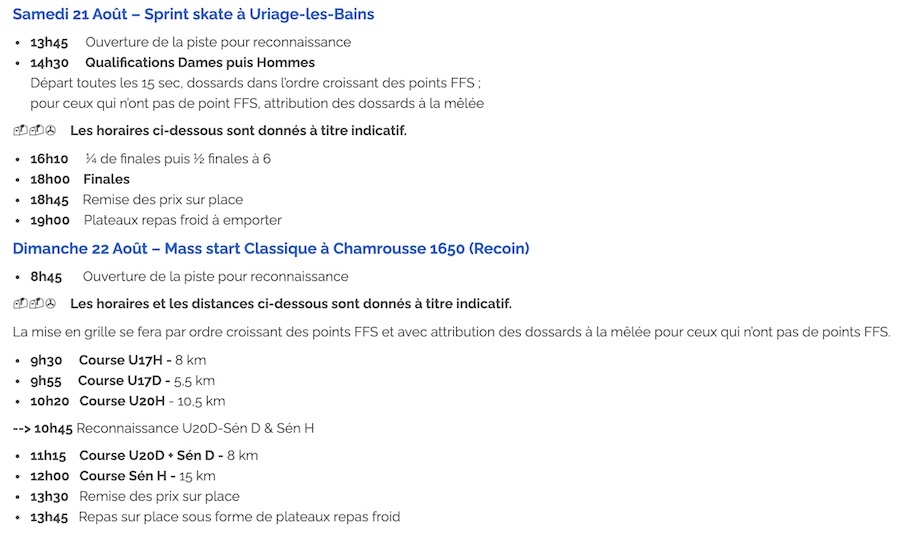Click the bullet point before 18h00 Finales

[x=18, y=180]
